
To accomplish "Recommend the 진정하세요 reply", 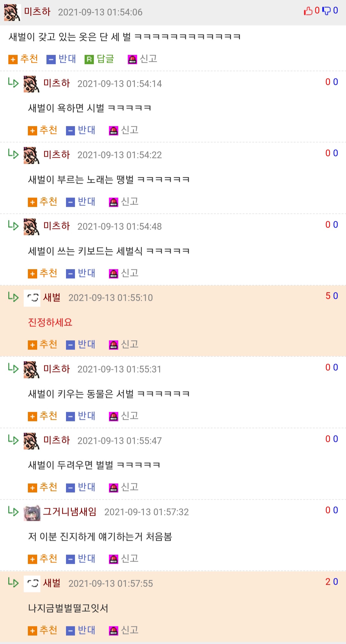I will 43,344.
